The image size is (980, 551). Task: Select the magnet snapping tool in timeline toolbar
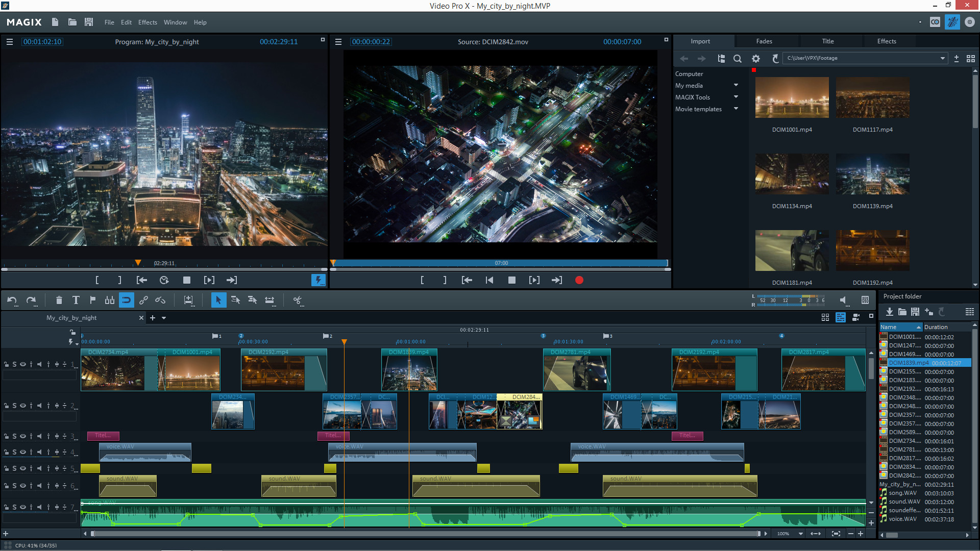[127, 300]
